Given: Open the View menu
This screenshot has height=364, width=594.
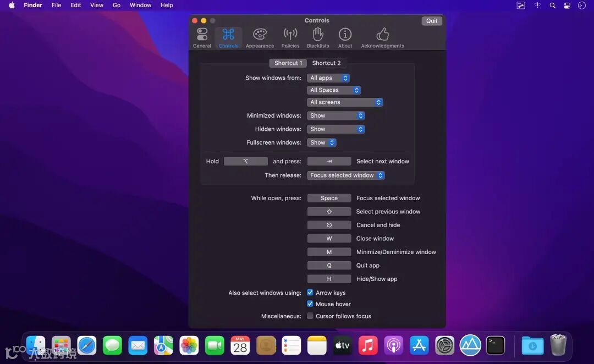Looking at the screenshot, I should (x=97, y=5).
